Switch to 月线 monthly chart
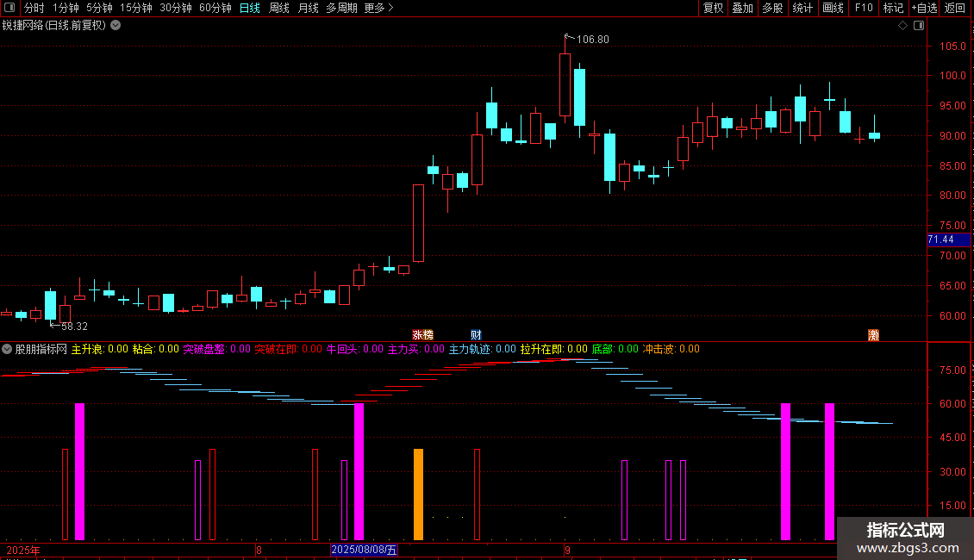This screenshot has height=560, width=974. [308, 8]
